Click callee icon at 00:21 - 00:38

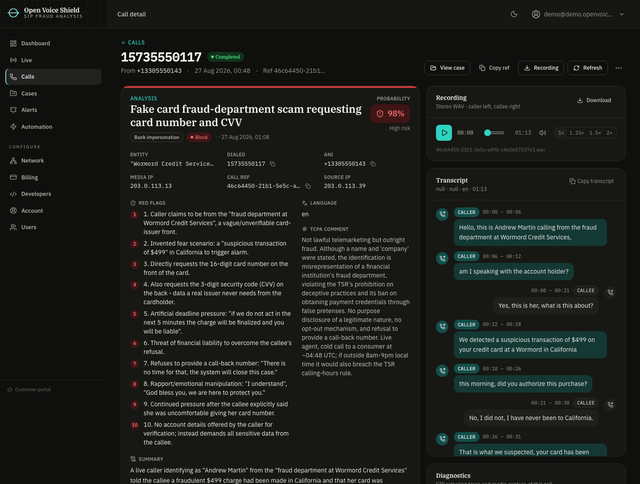610,404
